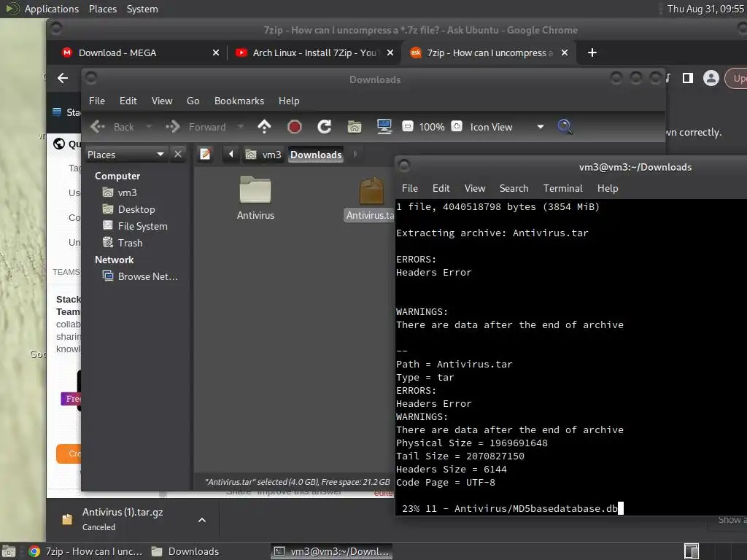Switch to Downloads in bottom taskbar
The height and width of the screenshot is (560, 747).
(x=185, y=551)
